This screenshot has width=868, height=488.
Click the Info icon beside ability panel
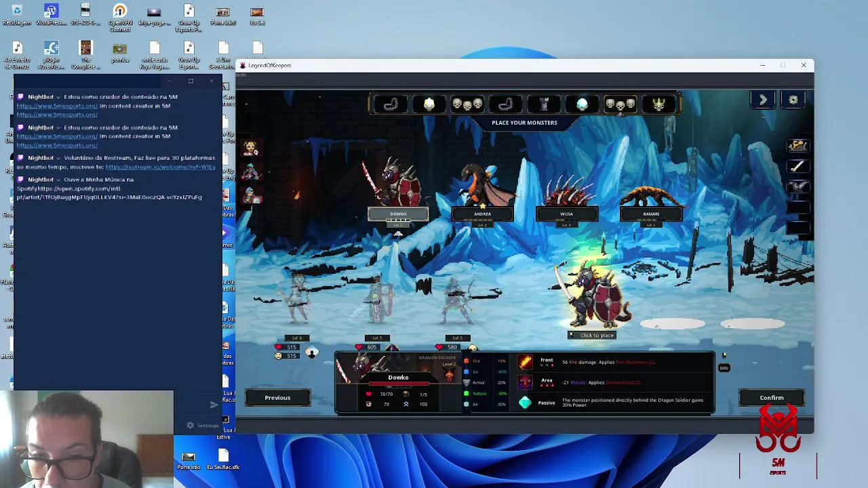click(724, 367)
